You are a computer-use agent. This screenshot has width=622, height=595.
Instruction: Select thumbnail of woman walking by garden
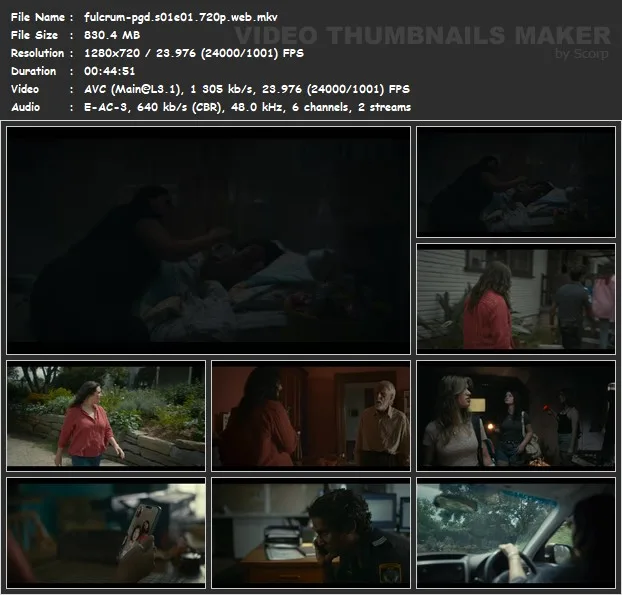106,415
